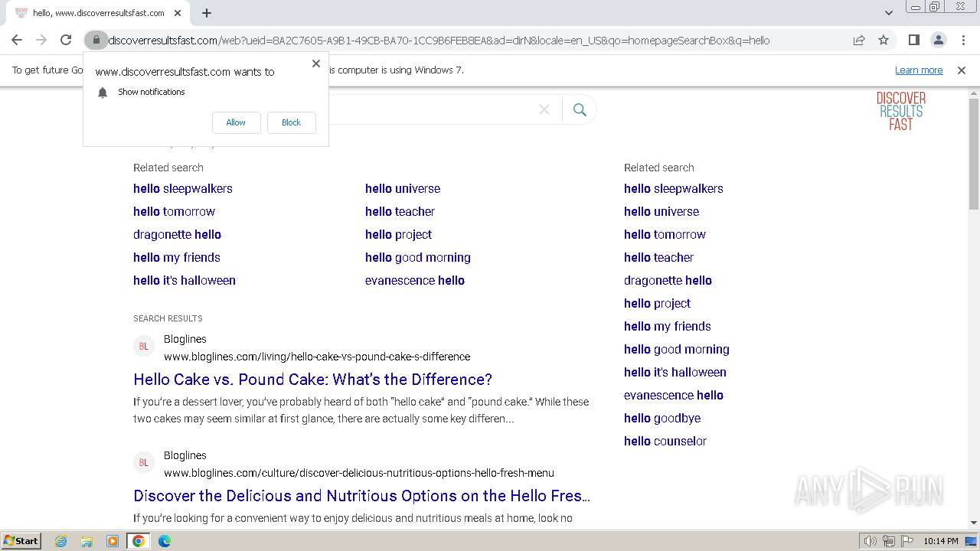Click the page vertical scrollbar thumb
The width and height of the screenshot is (980, 551).
click(x=974, y=153)
